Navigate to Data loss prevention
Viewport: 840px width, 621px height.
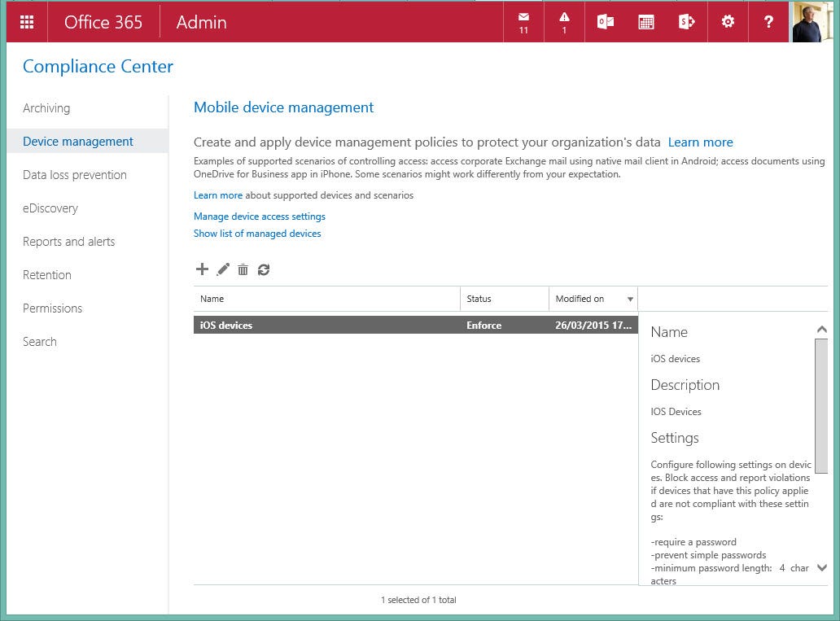(73, 174)
